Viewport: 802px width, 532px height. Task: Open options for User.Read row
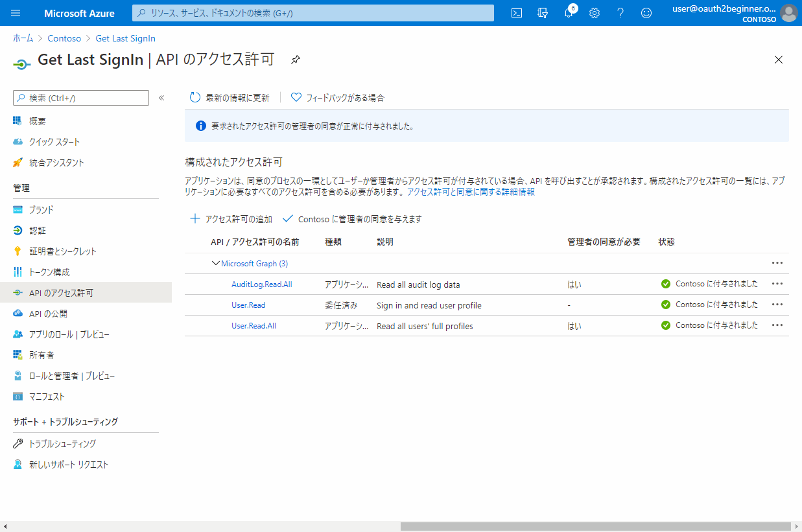(x=777, y=305)
